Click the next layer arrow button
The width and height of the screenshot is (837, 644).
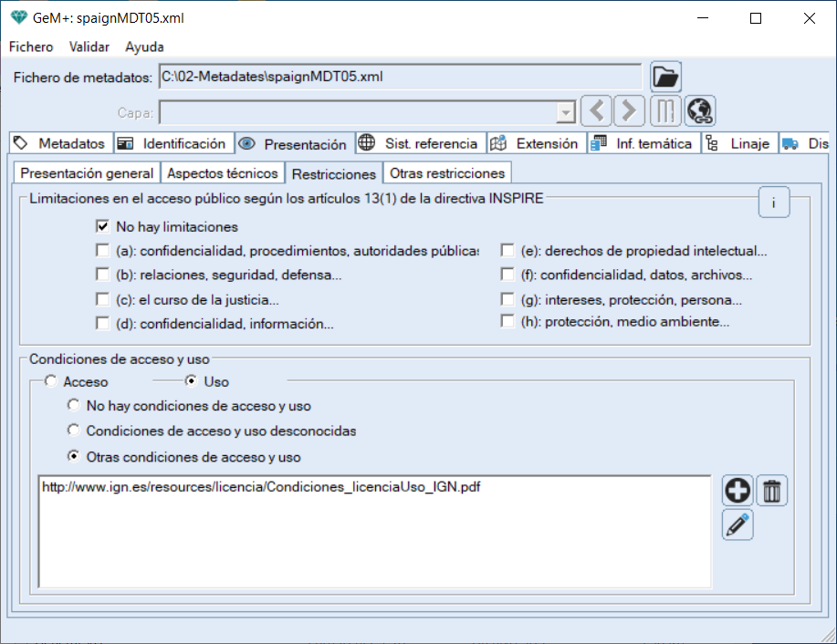(x=628, y=111)
